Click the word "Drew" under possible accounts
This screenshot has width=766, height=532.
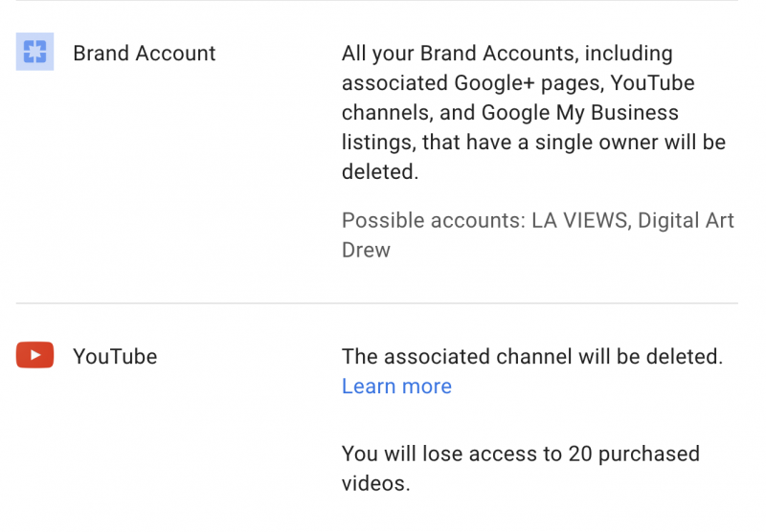[x=366, y=251]
